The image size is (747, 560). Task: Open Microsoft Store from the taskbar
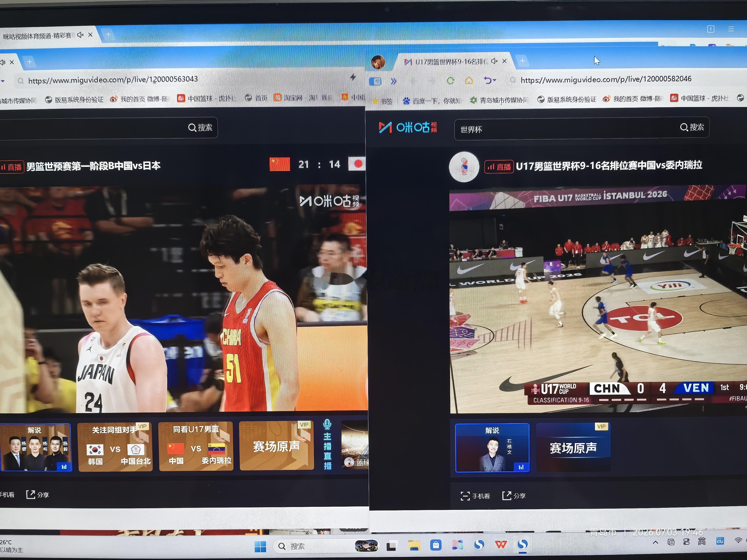pos(436,545)
